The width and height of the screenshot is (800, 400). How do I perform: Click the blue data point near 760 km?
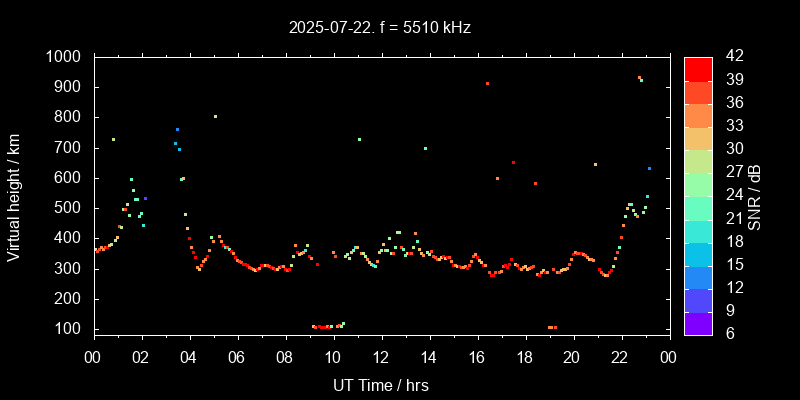177,130
